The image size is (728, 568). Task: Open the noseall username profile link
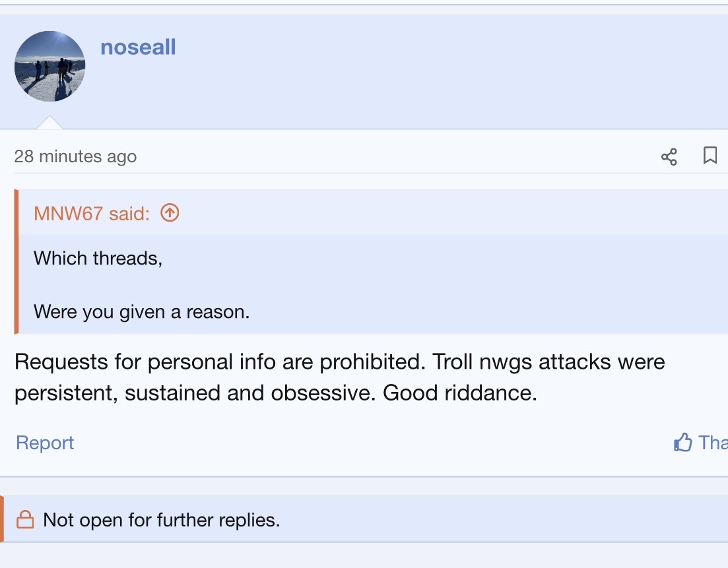[x=138, y=47]
